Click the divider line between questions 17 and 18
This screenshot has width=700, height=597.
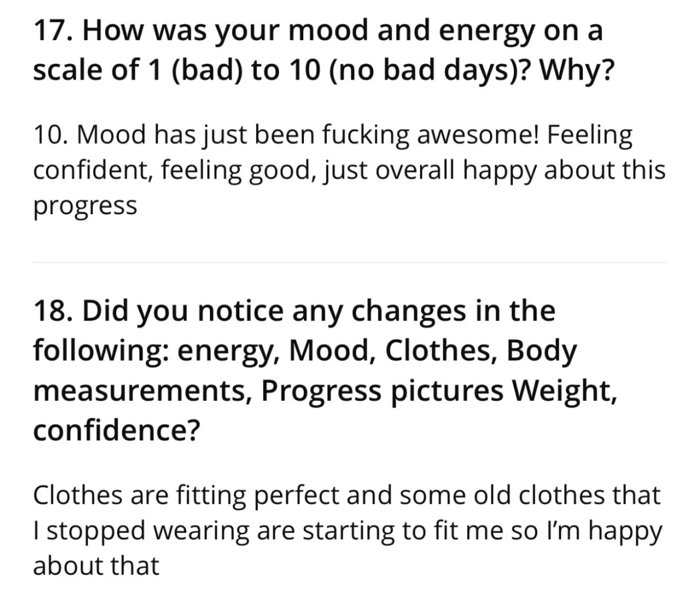point(350,263)
